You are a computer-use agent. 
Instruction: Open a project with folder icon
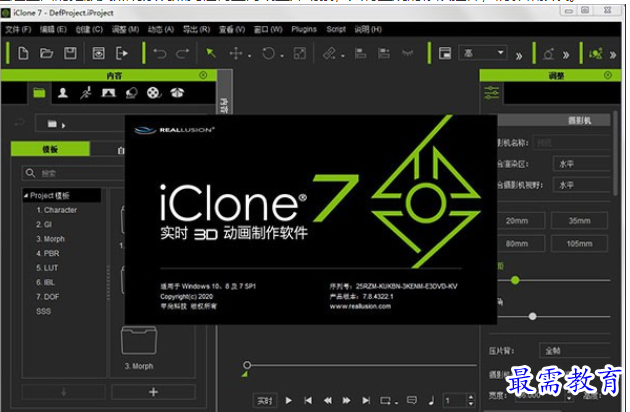[x=47, y=53]
